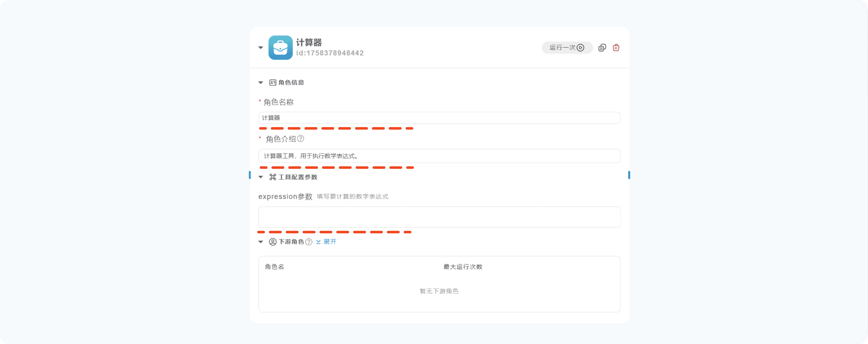868x344 pixels.
Task: Click the 角色信息 ID card icon
Action: coord(273,83)
